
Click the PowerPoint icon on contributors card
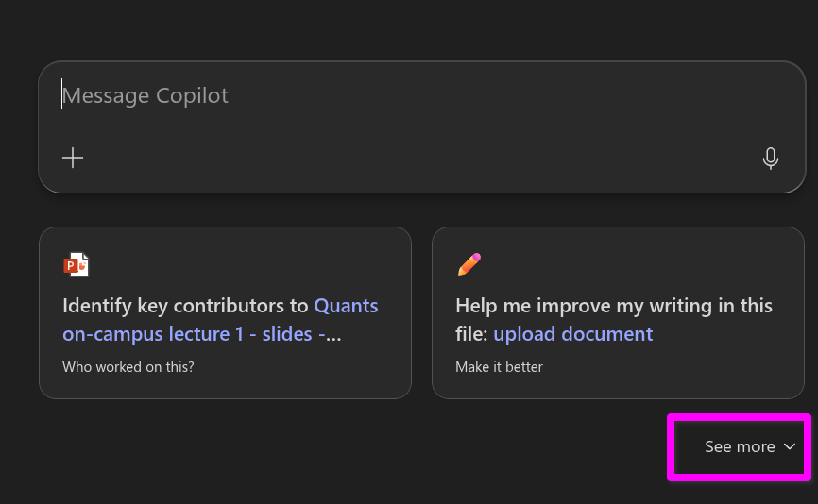point(76,264)
